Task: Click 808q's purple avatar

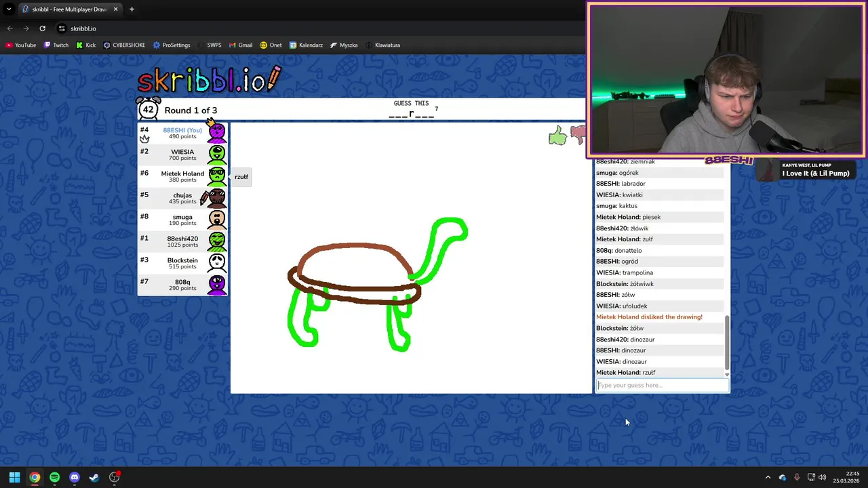Action: 217,285
